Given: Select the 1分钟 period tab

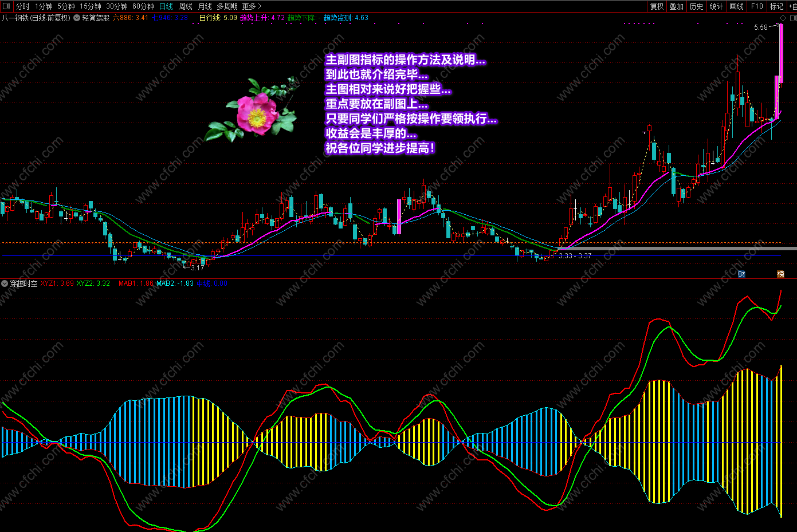Looking at the screenshot, I should (x=44, y=6).
